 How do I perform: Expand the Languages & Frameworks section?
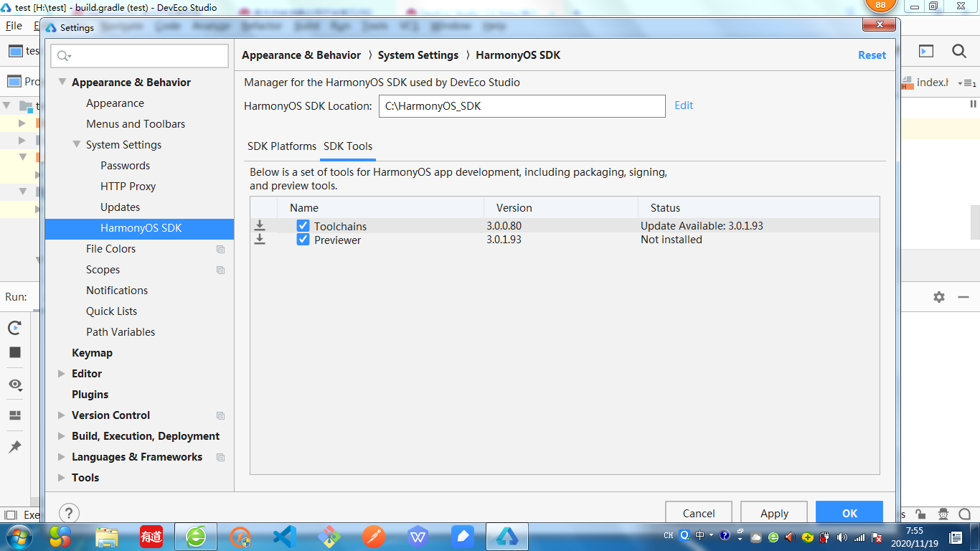click(x=62, y=457)
